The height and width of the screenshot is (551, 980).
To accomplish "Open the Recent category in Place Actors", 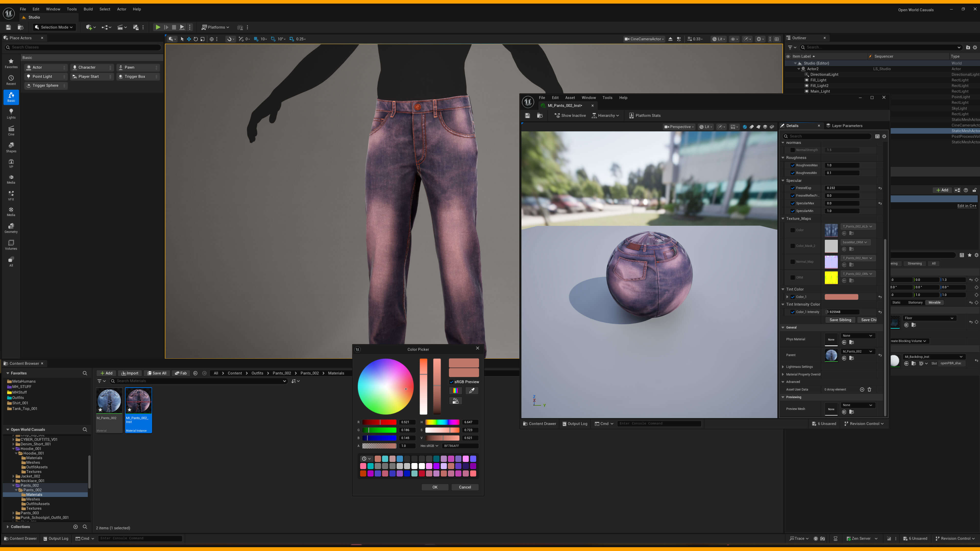I will tap(11, 80).
